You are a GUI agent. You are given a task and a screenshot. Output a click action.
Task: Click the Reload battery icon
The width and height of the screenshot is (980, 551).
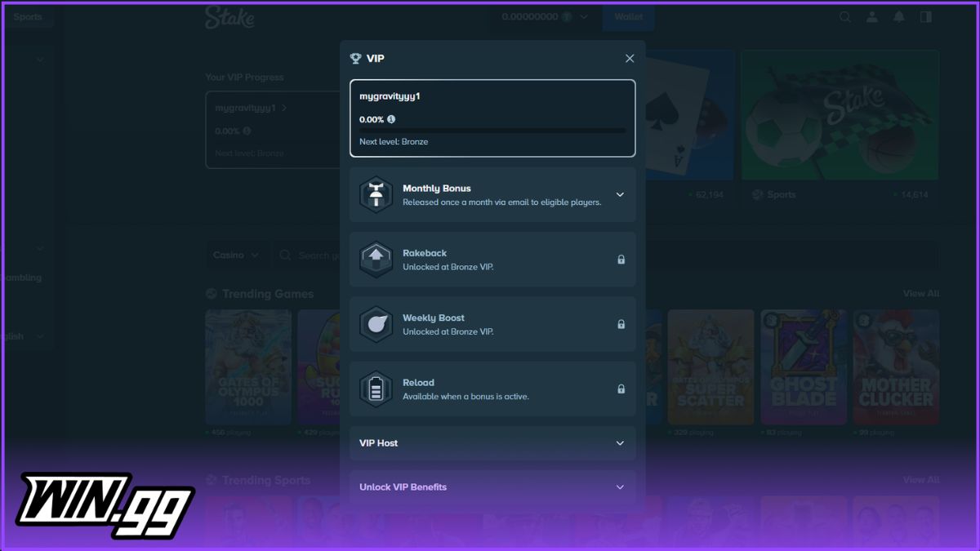tap(376, 389)
